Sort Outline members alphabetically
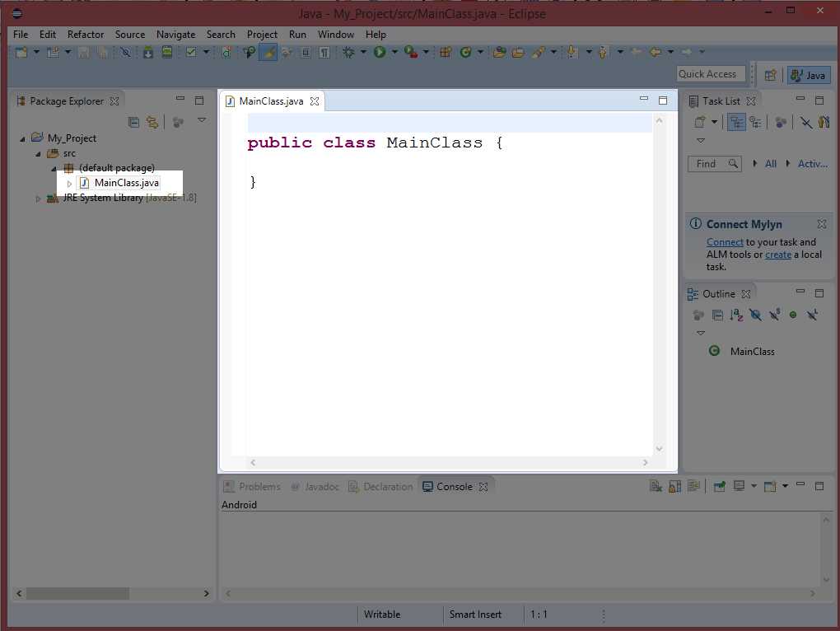Viewport: 840px width, 631px height. click(x=737, y=315)
